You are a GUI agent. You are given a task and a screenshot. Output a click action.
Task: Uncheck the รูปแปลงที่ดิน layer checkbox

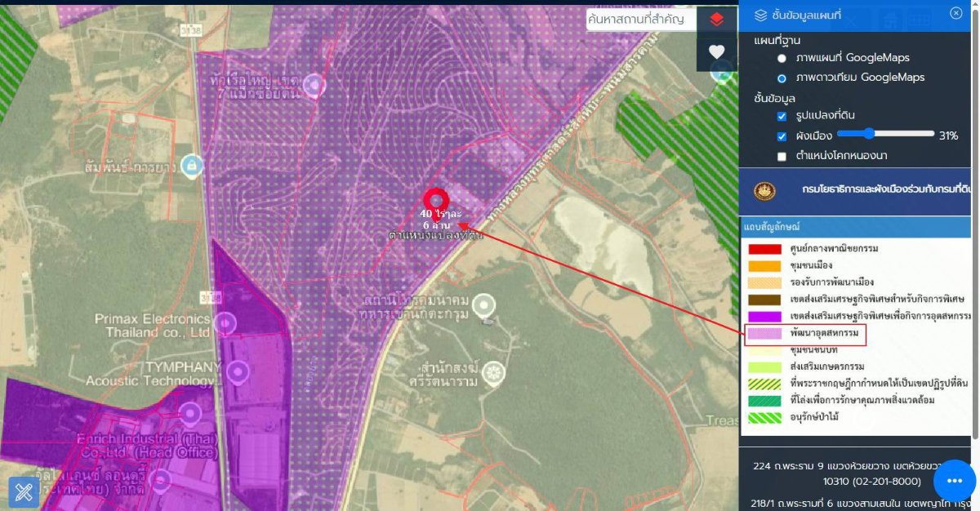(x=782, y=116)
